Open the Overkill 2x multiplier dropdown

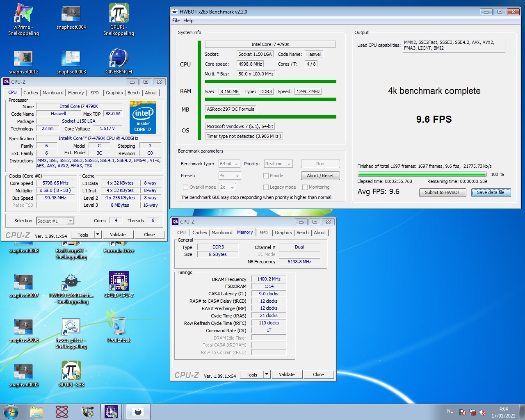pos(227,187)
